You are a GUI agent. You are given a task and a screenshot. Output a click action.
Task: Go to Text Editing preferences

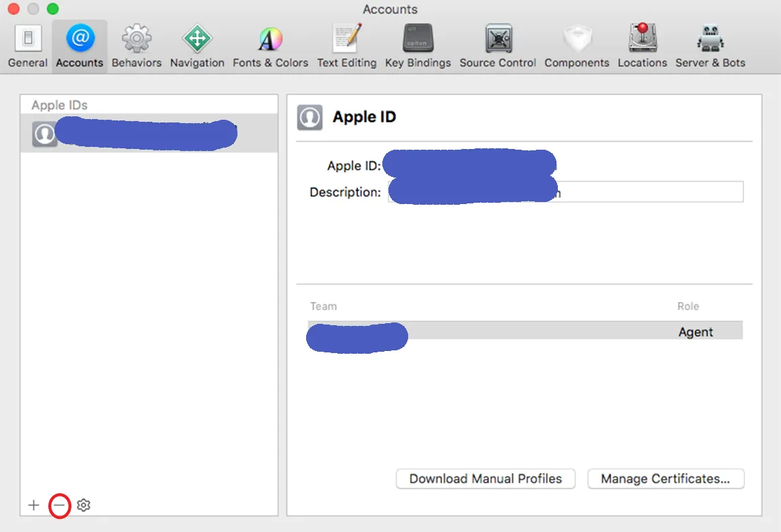tap(347, 46)
